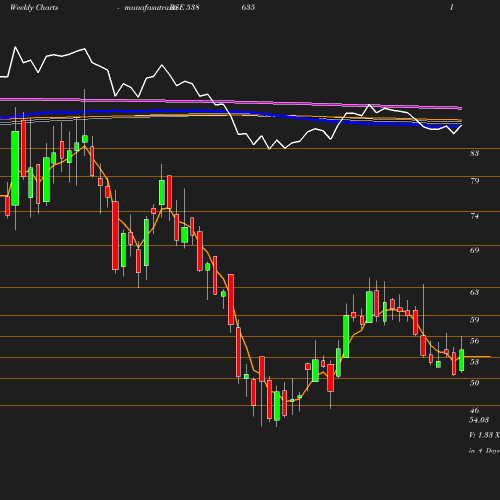The height and width of the screenshot is (500, 500).
Task: Click the 'Weekly Charts' title text
Action: 34,7
